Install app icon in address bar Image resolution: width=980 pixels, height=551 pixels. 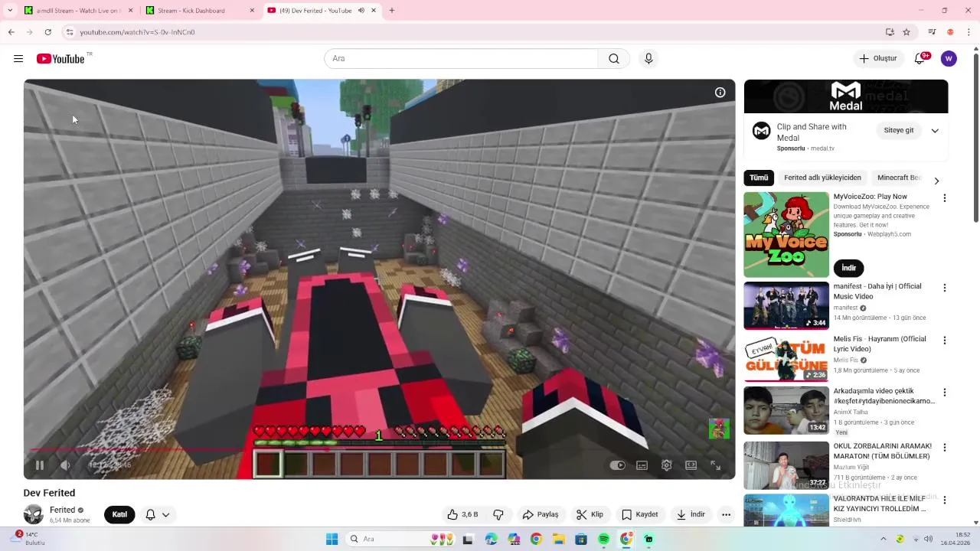[x=890, y=32]
